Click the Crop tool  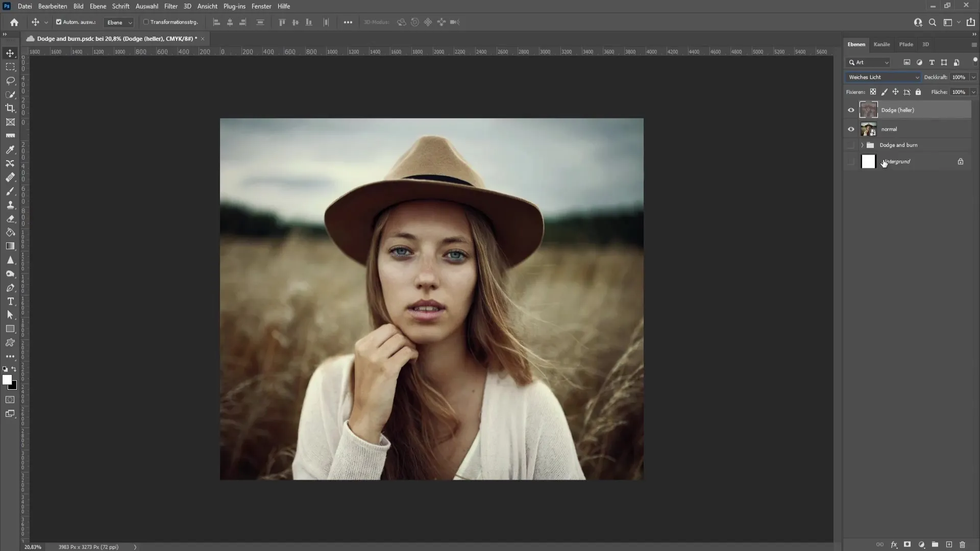pyautogui.click(x=10, y=108)
